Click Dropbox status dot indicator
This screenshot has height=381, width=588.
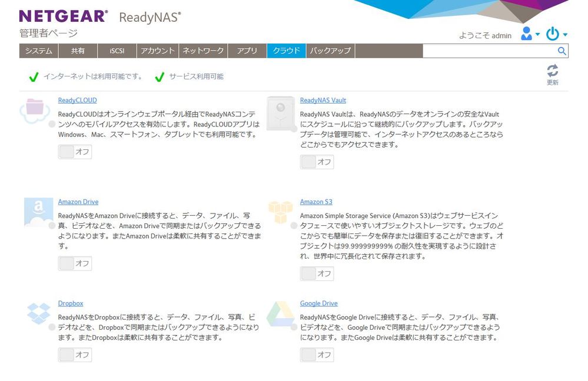click(x=52, y=327)
